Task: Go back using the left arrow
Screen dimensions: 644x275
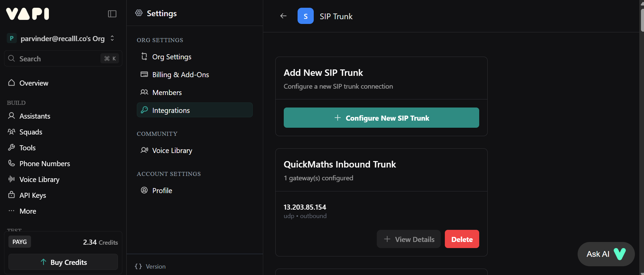Action: pos(283,16)
